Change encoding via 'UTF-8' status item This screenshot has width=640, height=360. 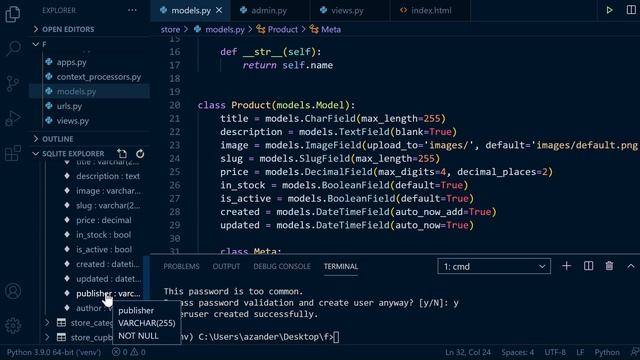pyautogui.click(x=555, y=352)
